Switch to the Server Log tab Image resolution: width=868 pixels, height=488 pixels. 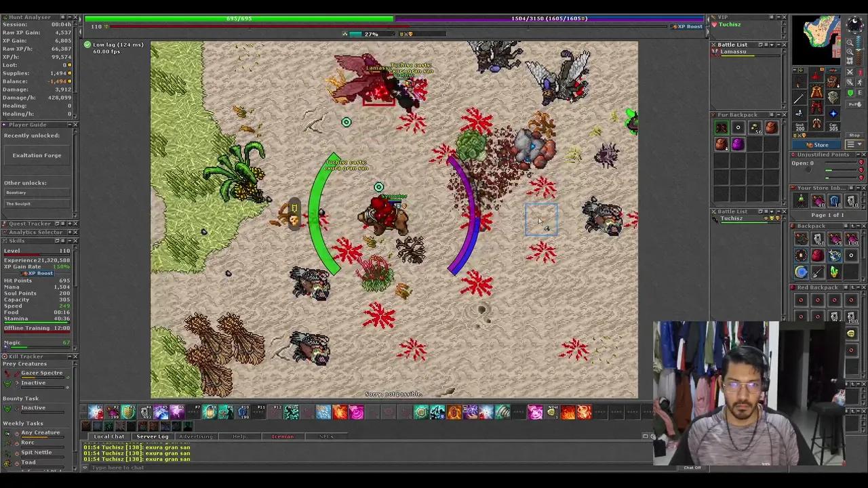152,436
